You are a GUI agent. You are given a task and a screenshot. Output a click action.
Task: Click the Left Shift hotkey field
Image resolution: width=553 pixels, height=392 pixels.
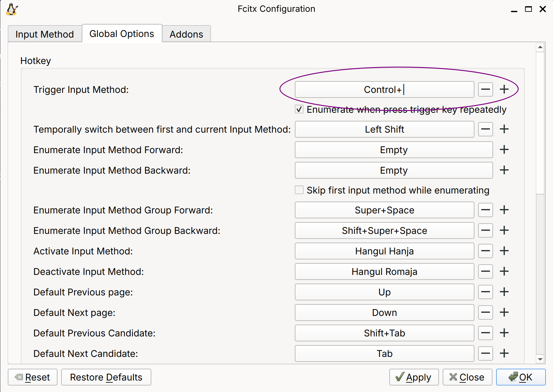tap(385, 129)
